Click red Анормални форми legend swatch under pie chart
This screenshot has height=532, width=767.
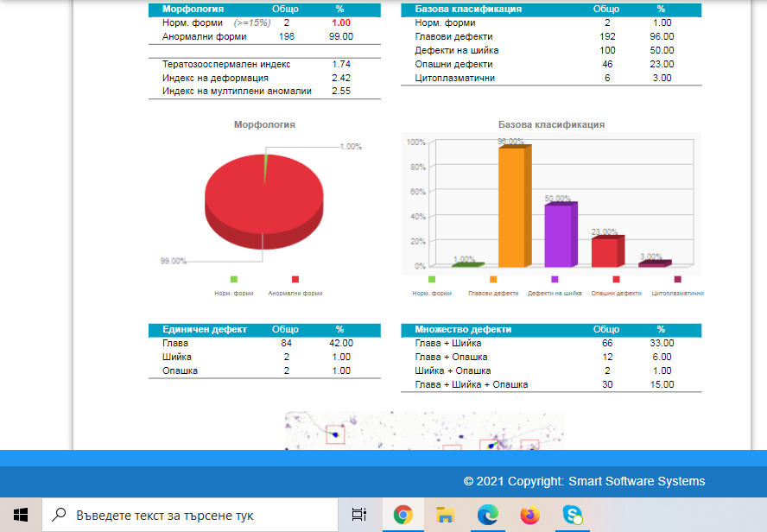295,279
